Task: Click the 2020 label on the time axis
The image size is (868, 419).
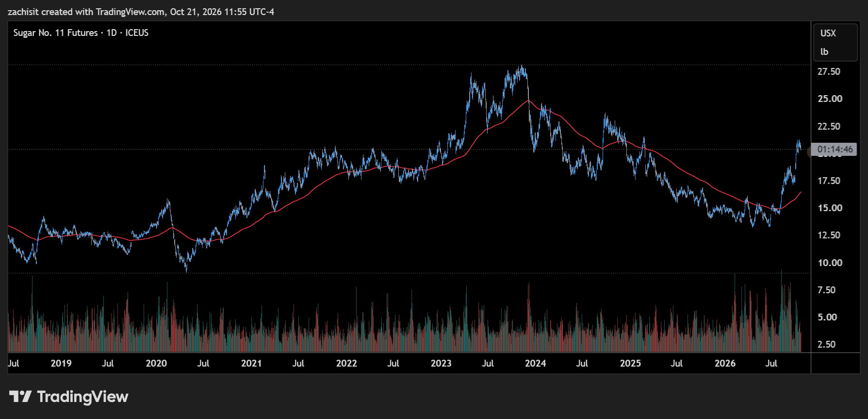Action: (x=156, y=363)
